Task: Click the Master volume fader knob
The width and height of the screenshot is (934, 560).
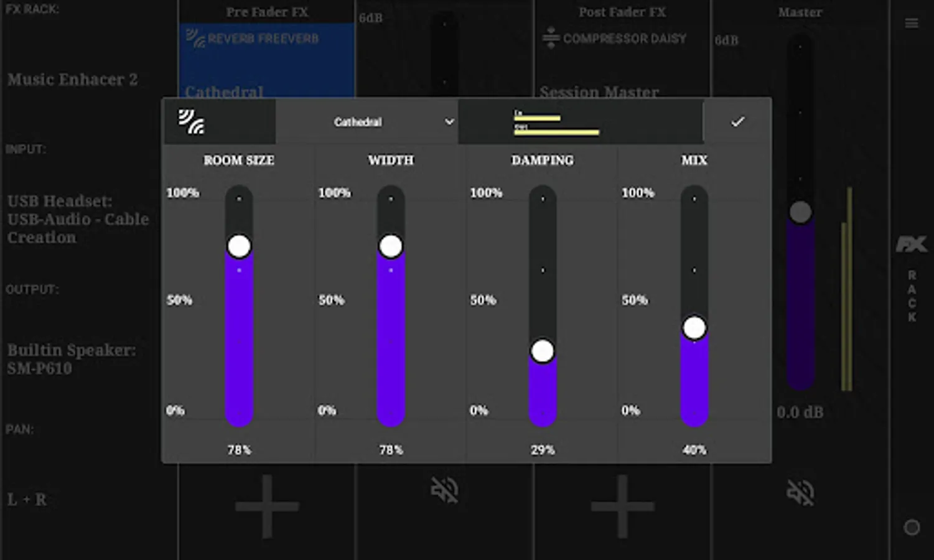Action: tap(800, 213)
